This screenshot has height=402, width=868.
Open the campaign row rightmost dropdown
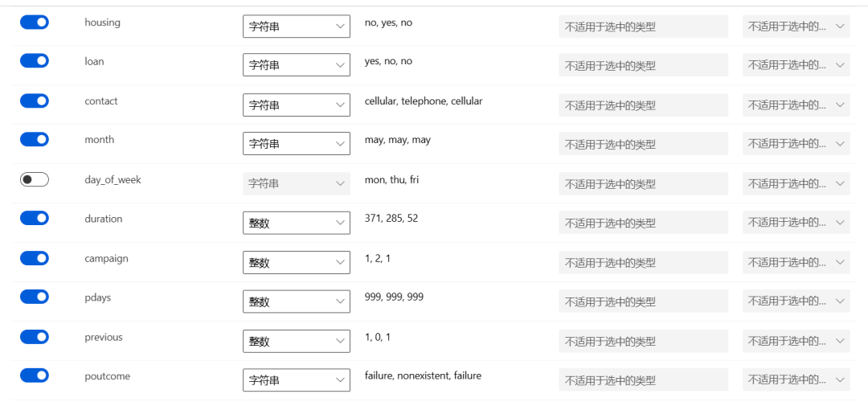pos(796,262)
